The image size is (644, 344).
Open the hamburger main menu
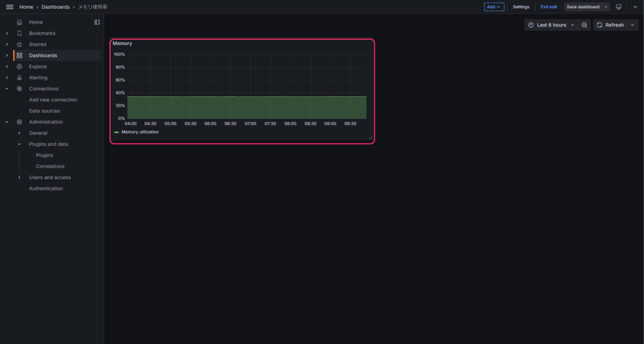(9, 7)
